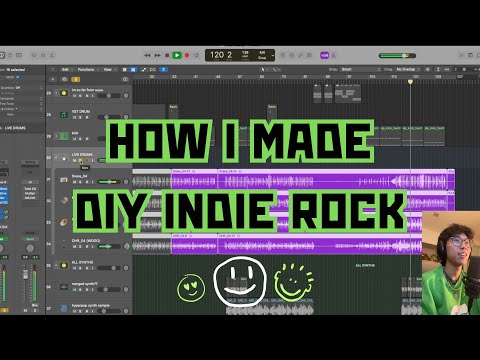Mute the OHR_04 (MOGO) track

(x=75, y=247)
